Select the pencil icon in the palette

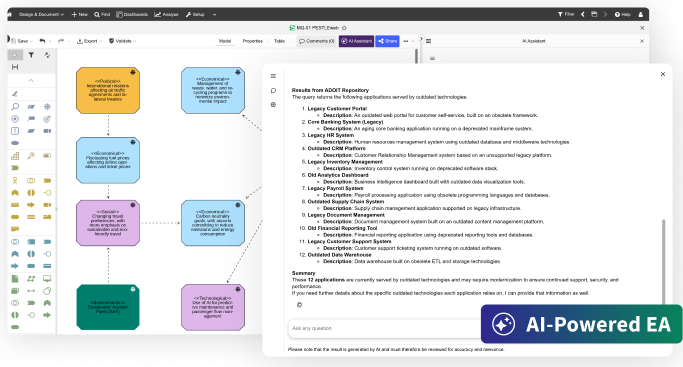tap(15, 94)
